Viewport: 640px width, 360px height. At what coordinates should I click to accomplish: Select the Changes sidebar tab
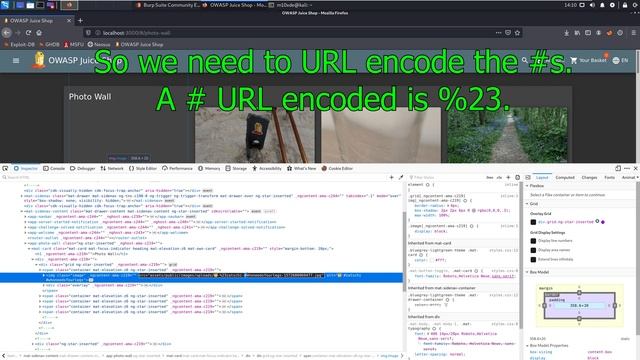[x=589, y=178]
